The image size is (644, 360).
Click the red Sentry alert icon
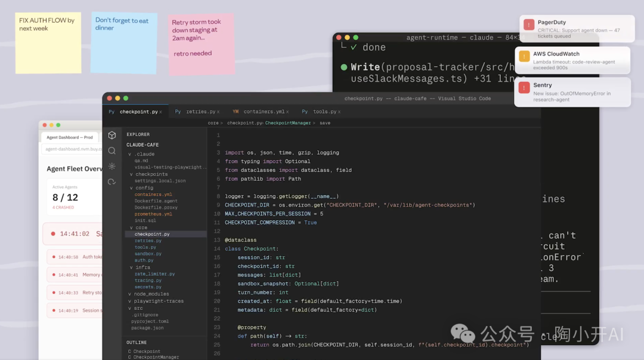[x=524, y=88]
